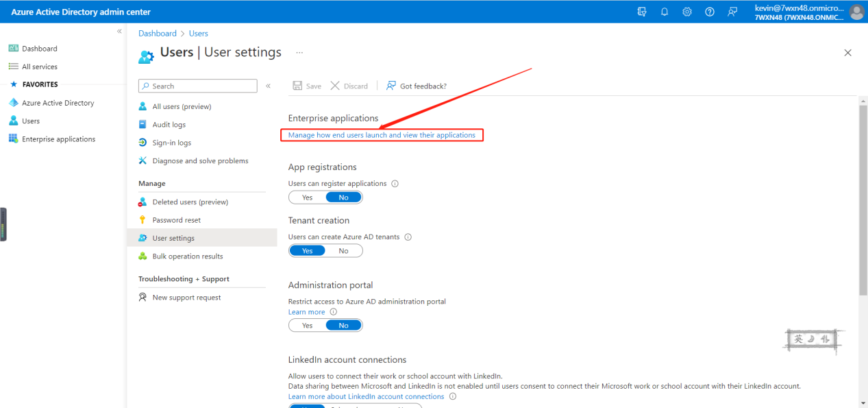Click the All services list icon

pyautogui.click(x=13, y=67)
